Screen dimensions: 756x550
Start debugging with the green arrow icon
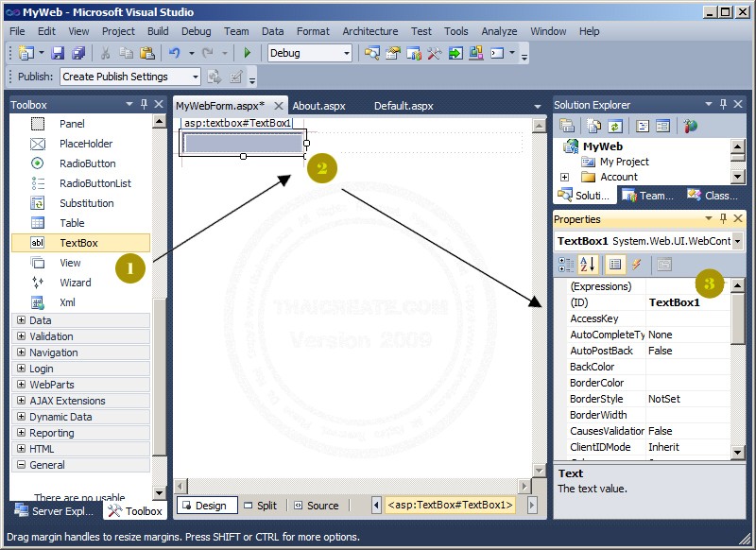pyautogui.click(x=246, y=53)
